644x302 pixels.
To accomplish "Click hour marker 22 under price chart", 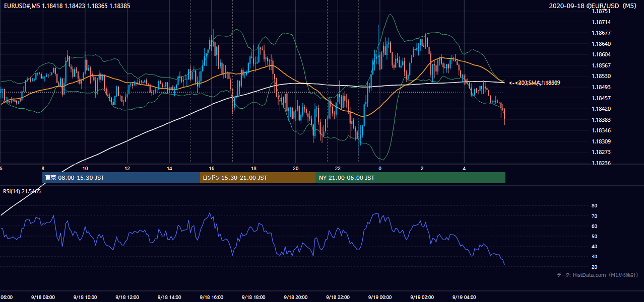I will (338, 169).
